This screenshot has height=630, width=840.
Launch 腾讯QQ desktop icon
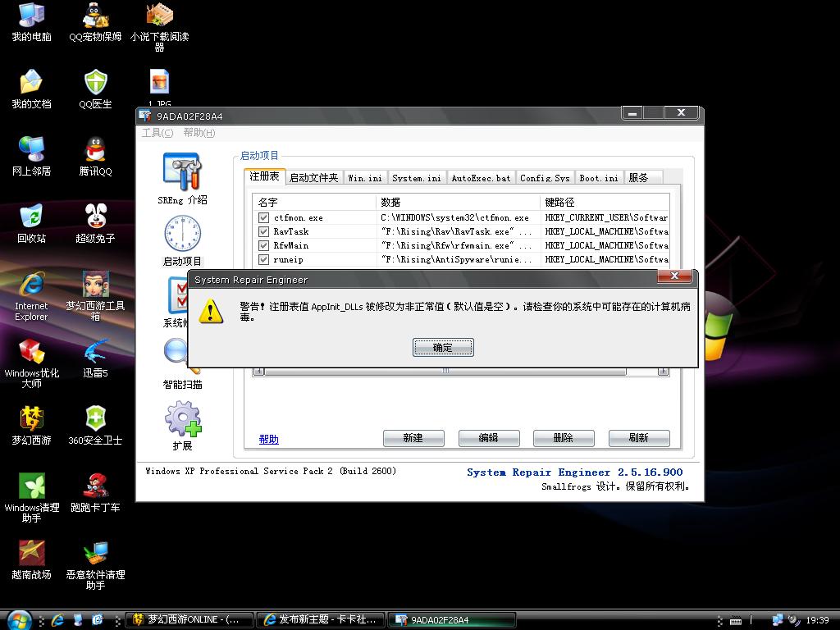coord(95,156)
